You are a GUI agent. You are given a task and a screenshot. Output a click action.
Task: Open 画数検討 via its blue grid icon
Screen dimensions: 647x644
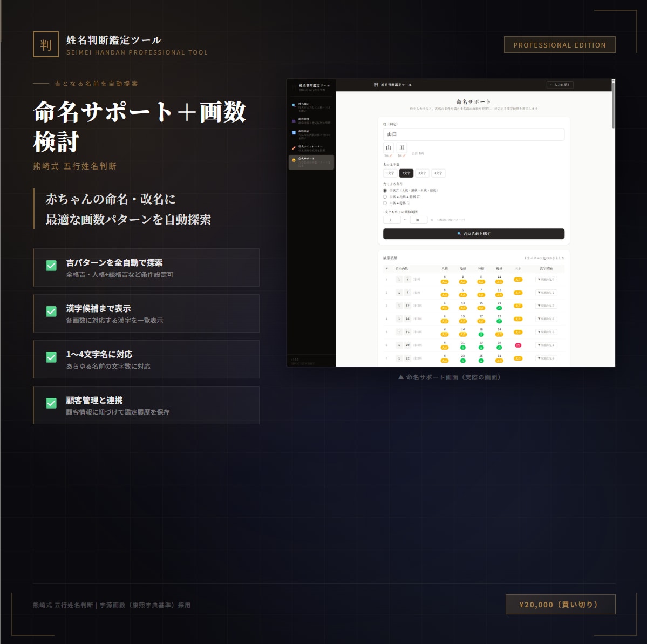pos(294,132)
